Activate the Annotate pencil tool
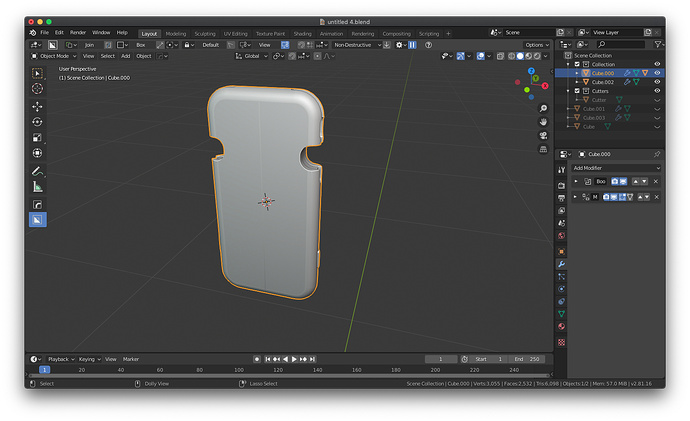This screenshot has height=421, width=690. [x=37, y=171]
